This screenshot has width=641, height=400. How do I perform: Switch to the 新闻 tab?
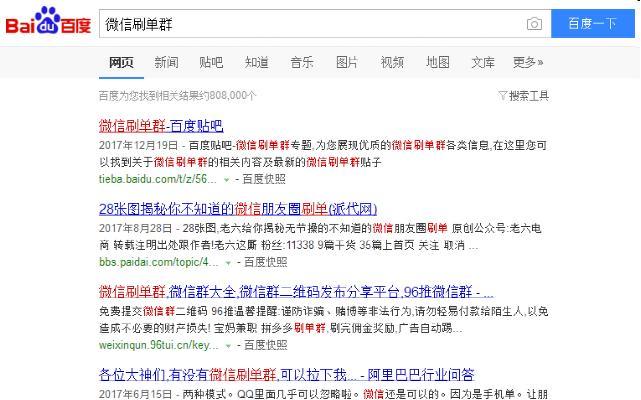coord(166,62)
